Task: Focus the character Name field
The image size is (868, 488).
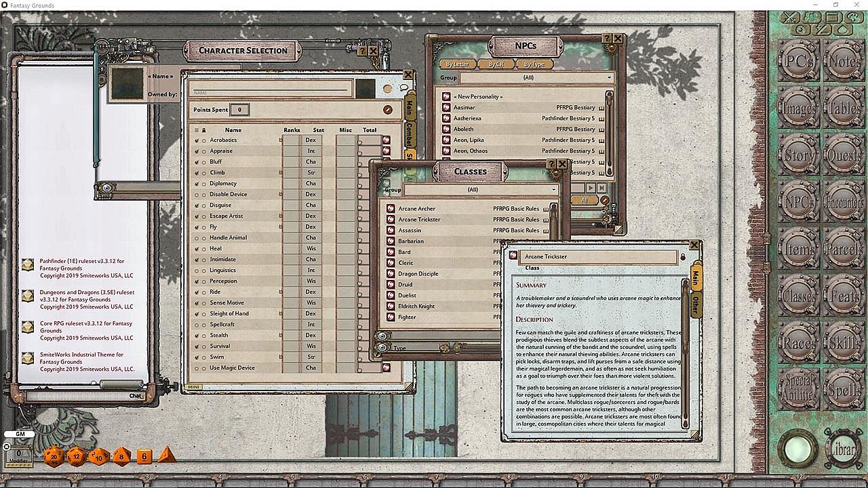Action: pos(273,89)
